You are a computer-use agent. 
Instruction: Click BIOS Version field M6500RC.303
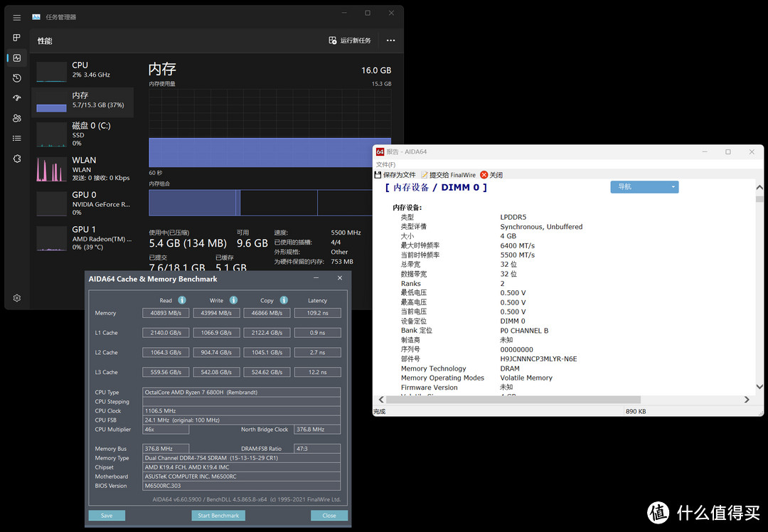click(242, 486)
